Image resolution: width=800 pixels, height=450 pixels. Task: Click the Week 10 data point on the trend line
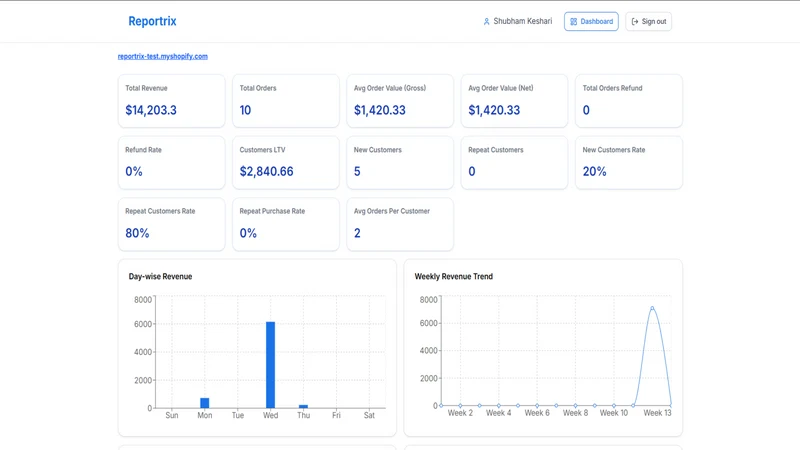(x=614, y=406)
